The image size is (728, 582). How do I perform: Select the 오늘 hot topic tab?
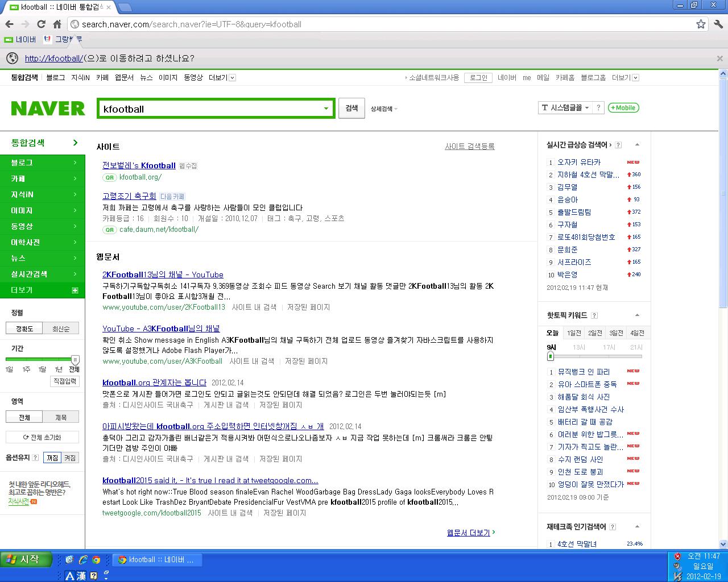point(552,333)
